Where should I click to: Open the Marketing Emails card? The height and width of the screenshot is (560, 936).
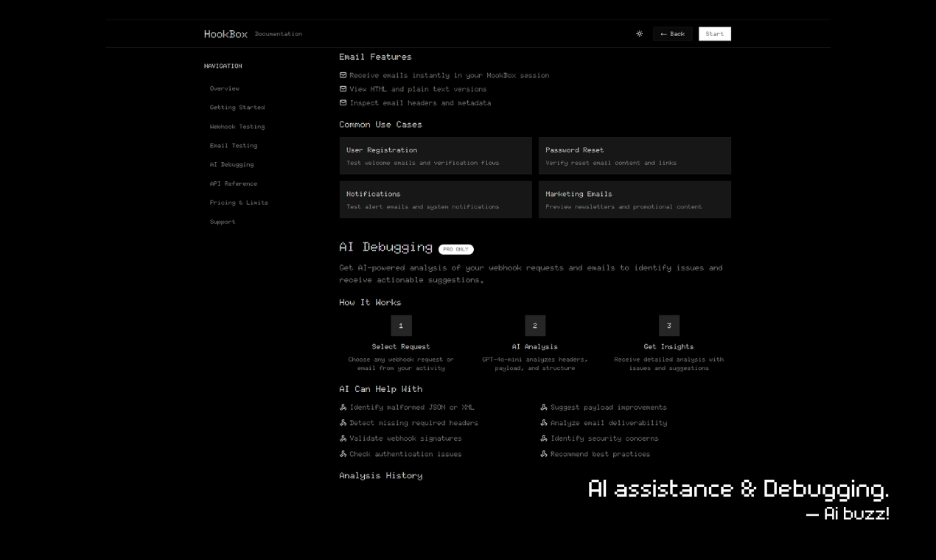(x=635, y=200)
